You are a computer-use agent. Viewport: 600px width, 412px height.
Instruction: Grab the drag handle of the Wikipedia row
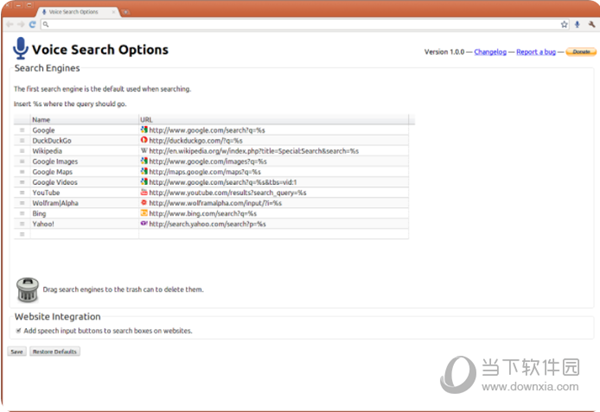22,151
